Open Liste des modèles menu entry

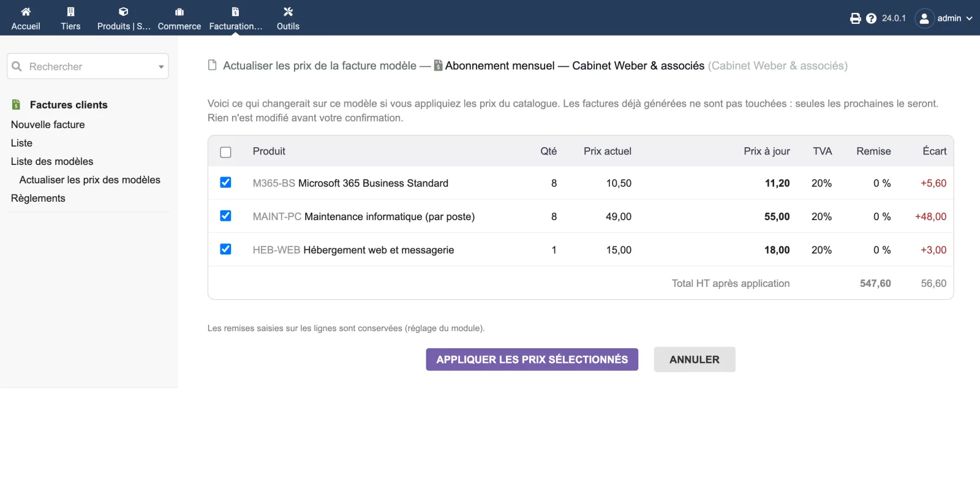tap(52, 161)
